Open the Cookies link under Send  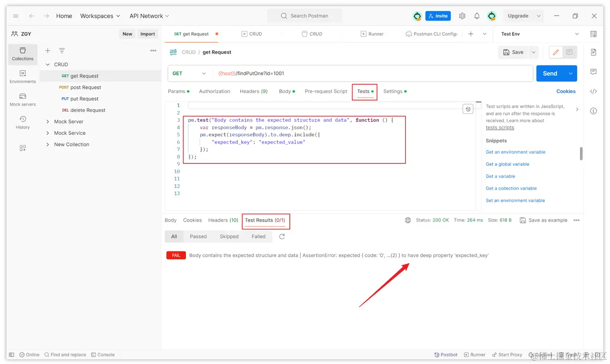coord(566,91)
